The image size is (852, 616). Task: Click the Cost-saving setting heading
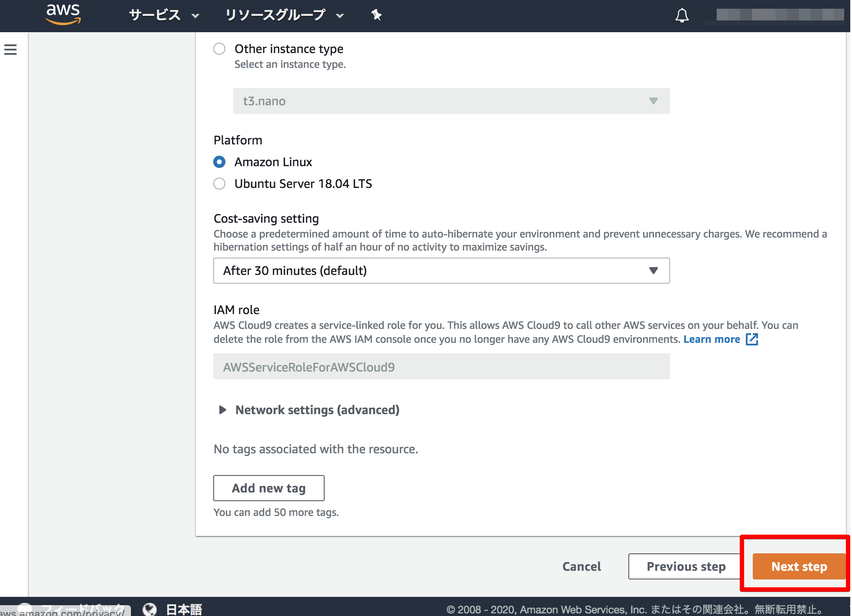[266, 218]
